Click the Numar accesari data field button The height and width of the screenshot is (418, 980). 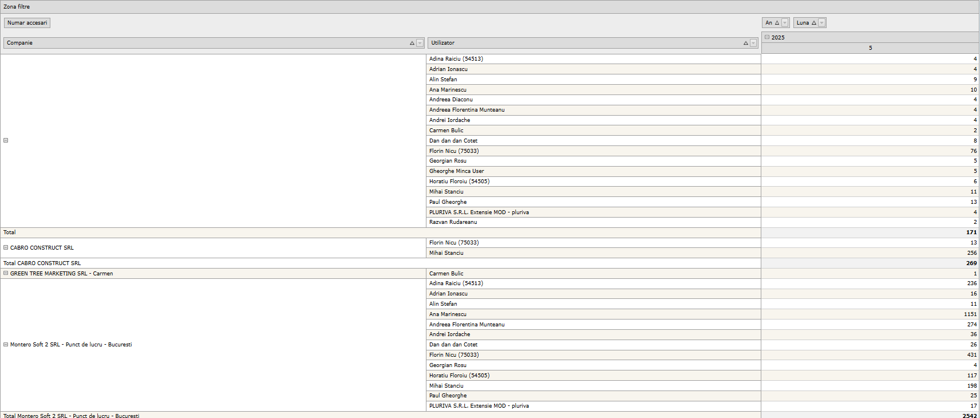27,23
